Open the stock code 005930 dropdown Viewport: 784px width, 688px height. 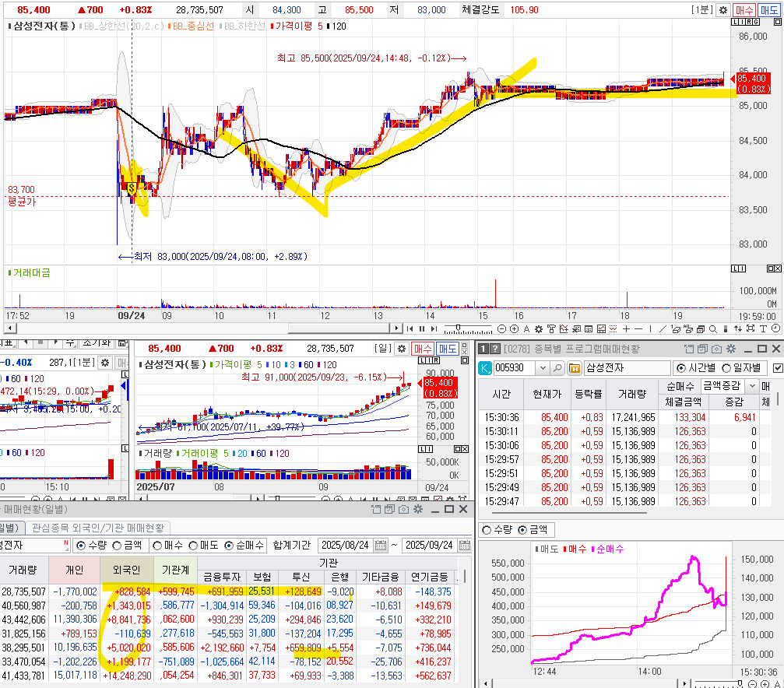543,368
